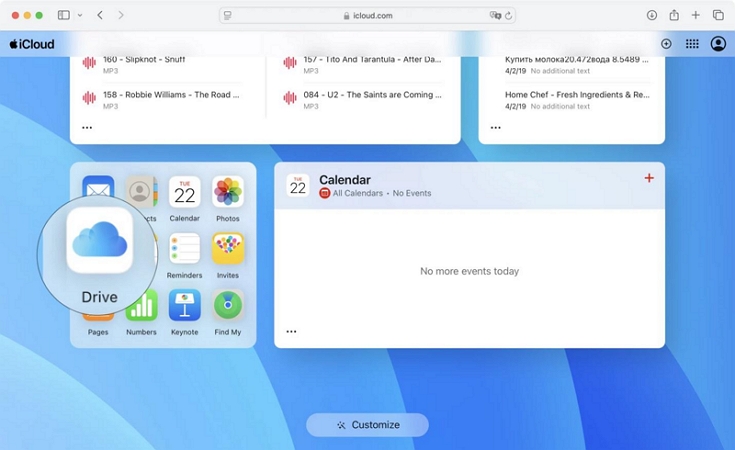Go forward in Safari history
The image size is (735, 450).
[121, 15]
